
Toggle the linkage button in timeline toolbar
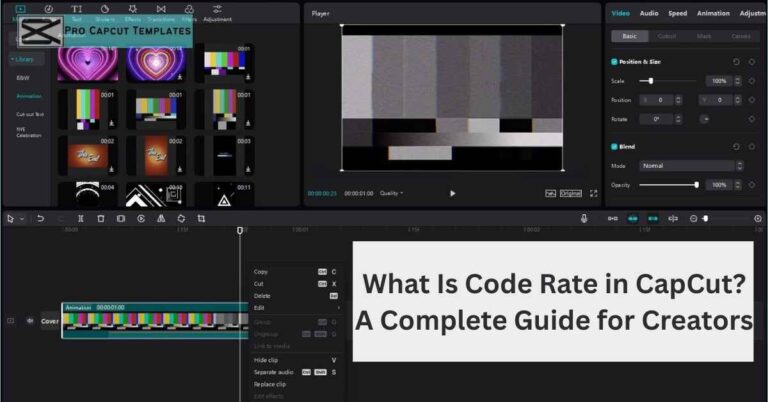653,219
